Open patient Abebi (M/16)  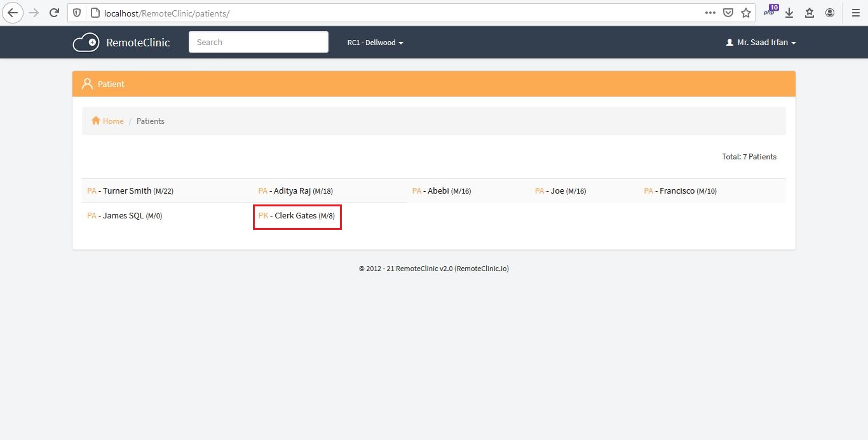tap(442, 190)
